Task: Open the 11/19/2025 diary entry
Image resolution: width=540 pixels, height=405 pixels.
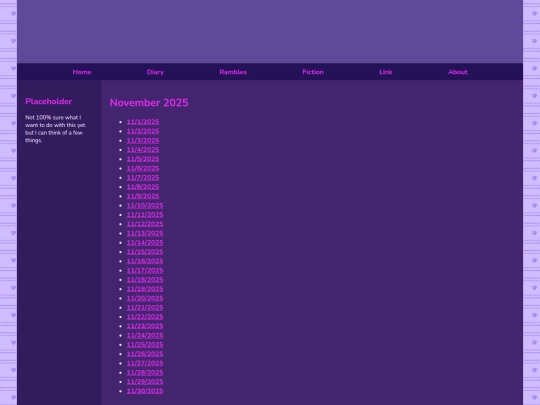Action: pyautogui.click(x=145, y=289)
